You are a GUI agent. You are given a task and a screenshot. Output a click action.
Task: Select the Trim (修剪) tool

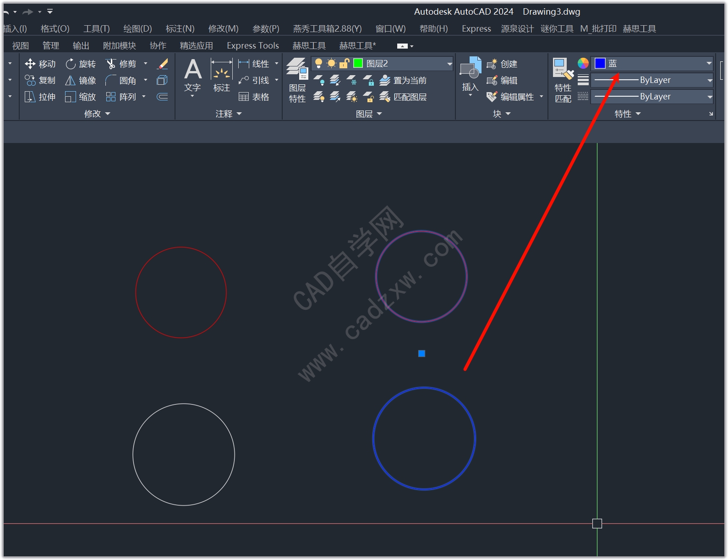click(121, 64)
